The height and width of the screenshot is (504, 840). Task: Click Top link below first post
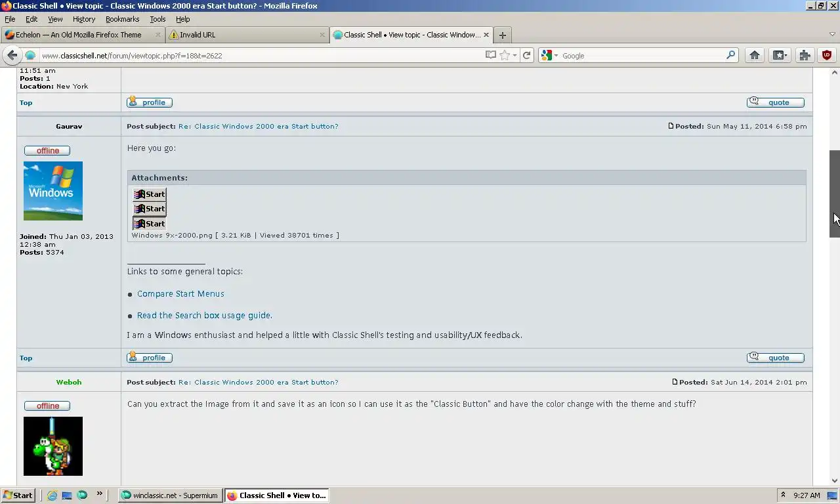pos(26,102)
